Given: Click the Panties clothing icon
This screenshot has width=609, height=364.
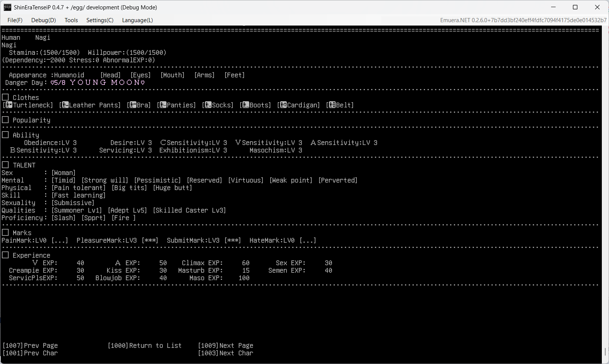Looking at the screenshot, I should [x=163, y=105].
